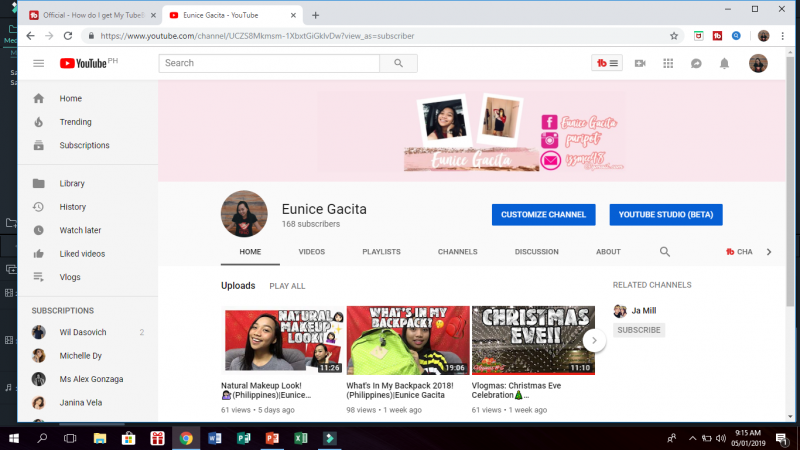Bookmark this page with the star icon
The height and width of the screenshot is (450, 800).
click(x=674, y=35)
